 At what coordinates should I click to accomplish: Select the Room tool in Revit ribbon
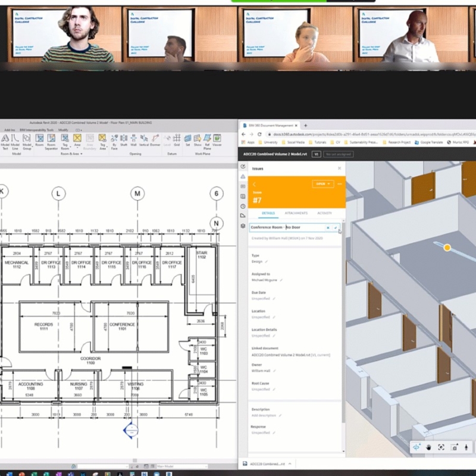pos(39,140)
